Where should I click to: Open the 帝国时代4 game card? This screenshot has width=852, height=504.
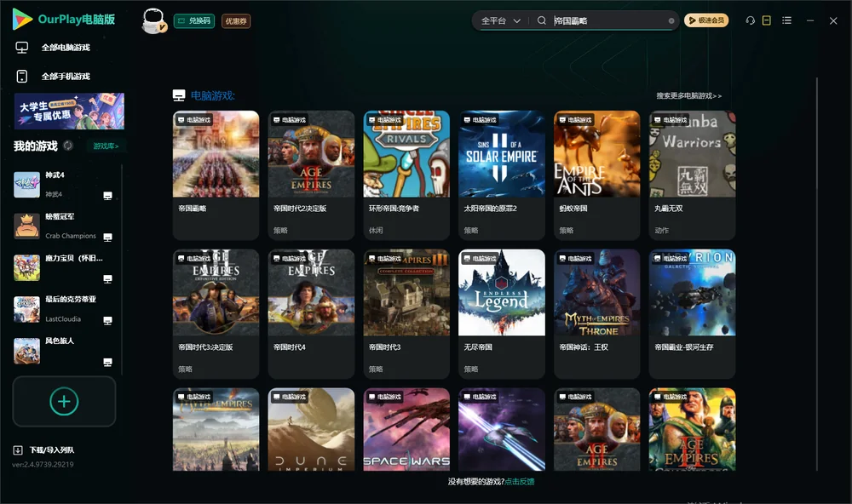click(x=311, y=313)
